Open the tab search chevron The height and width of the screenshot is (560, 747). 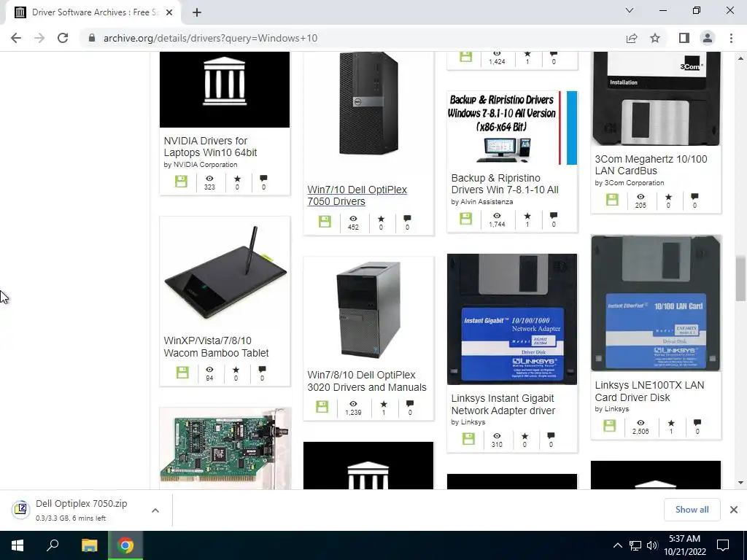(630, 10)
